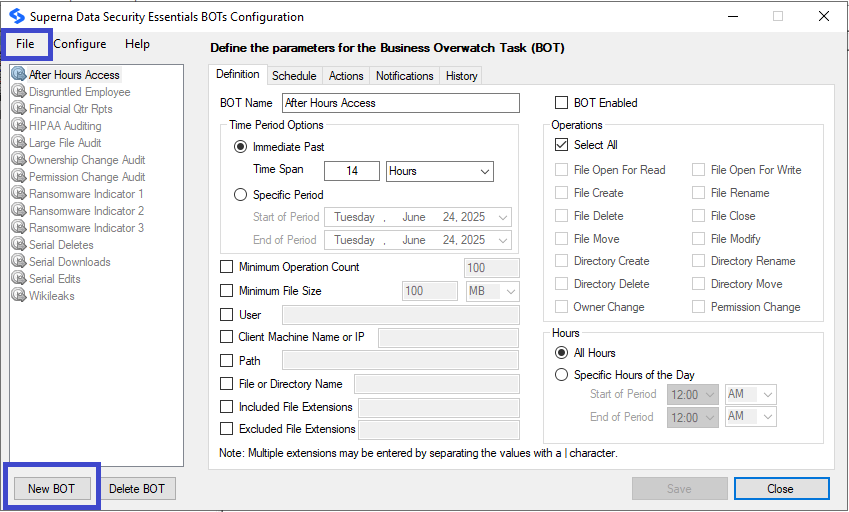
Task: Click the New BOT button
Action: click(x=51, y=489)
